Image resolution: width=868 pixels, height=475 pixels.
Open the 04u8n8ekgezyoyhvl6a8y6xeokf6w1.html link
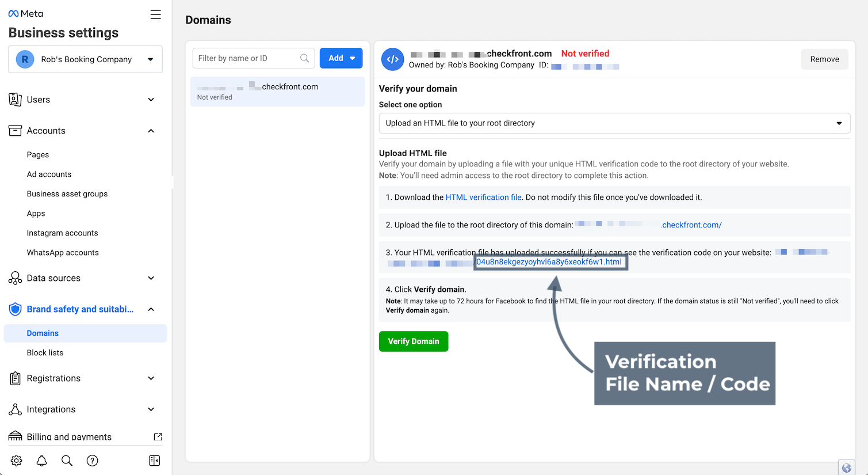(x=549, y=262)
